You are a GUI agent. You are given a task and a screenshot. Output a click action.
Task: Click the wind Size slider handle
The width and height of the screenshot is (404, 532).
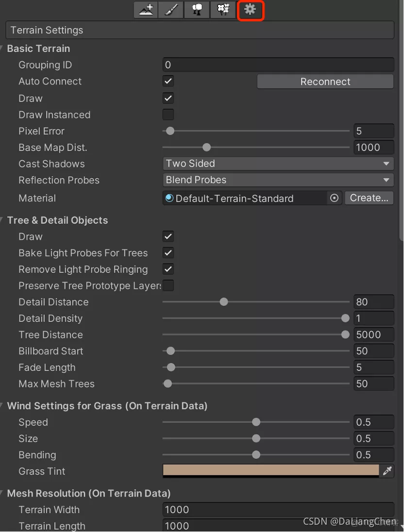pos(256,438)
